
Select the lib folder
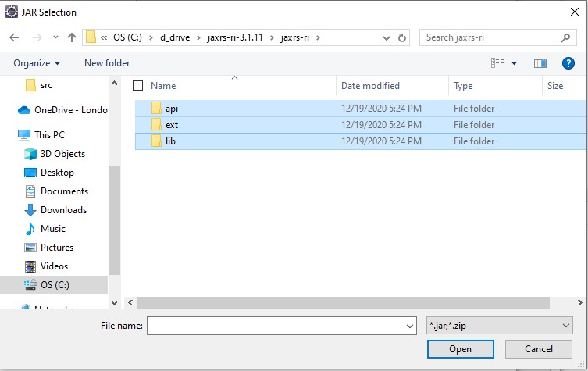click(x=361, y=141)
